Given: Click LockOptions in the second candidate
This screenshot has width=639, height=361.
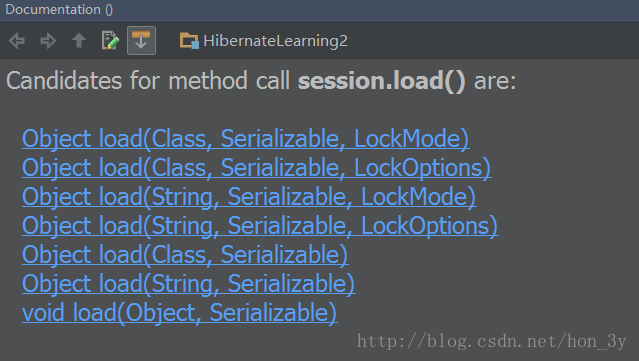Looking at the screenshot, I should click(423, 168).
